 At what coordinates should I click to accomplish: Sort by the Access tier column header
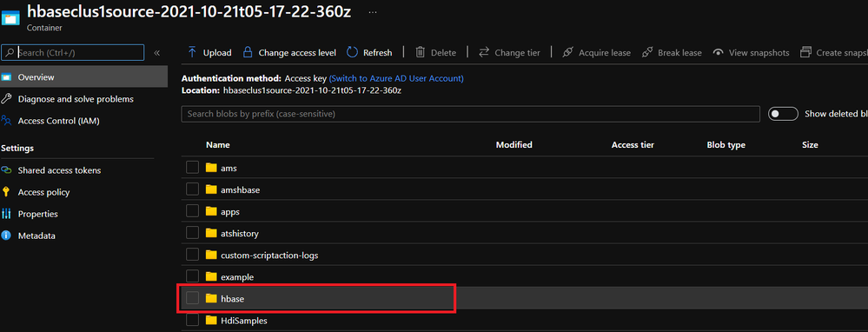pyautogui.click(x=633, y=145)
